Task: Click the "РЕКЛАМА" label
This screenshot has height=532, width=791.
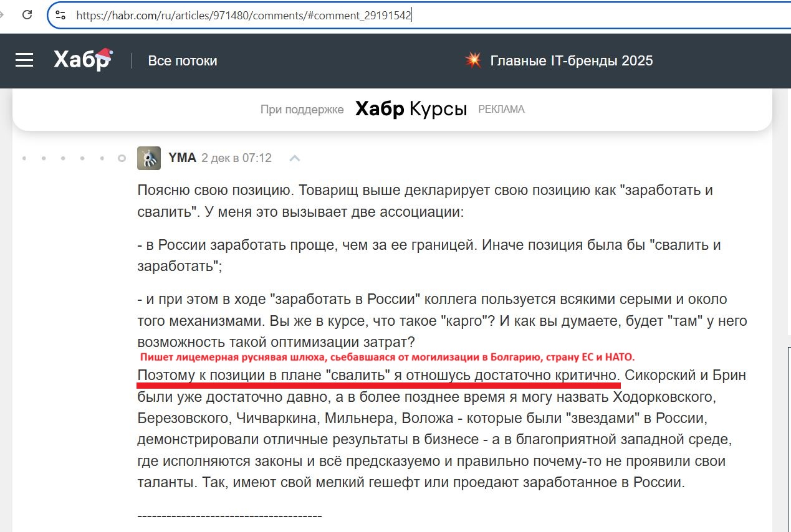Action: (501, 109)
